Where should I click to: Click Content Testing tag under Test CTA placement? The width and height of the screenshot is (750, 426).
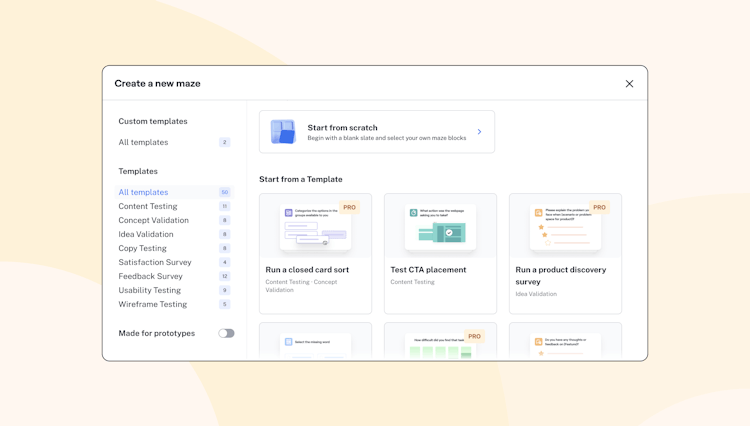pos(412,282)
